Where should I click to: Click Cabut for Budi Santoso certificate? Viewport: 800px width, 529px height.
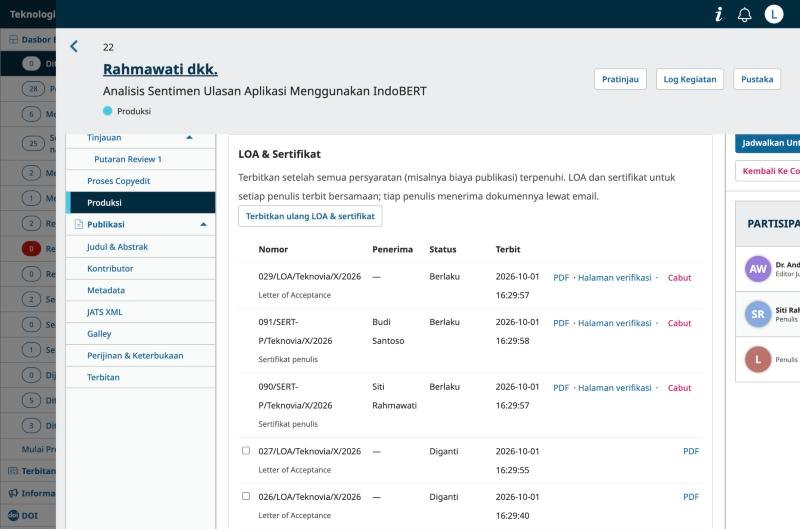pos(679,323)
